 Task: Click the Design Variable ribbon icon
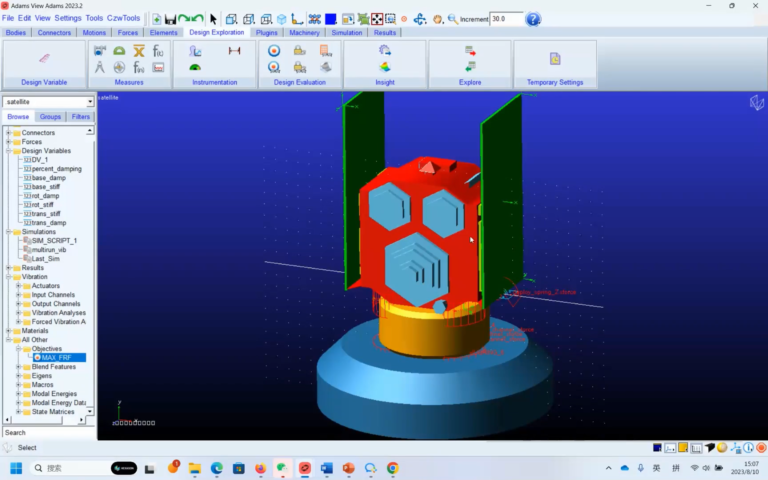click(44, 58)
